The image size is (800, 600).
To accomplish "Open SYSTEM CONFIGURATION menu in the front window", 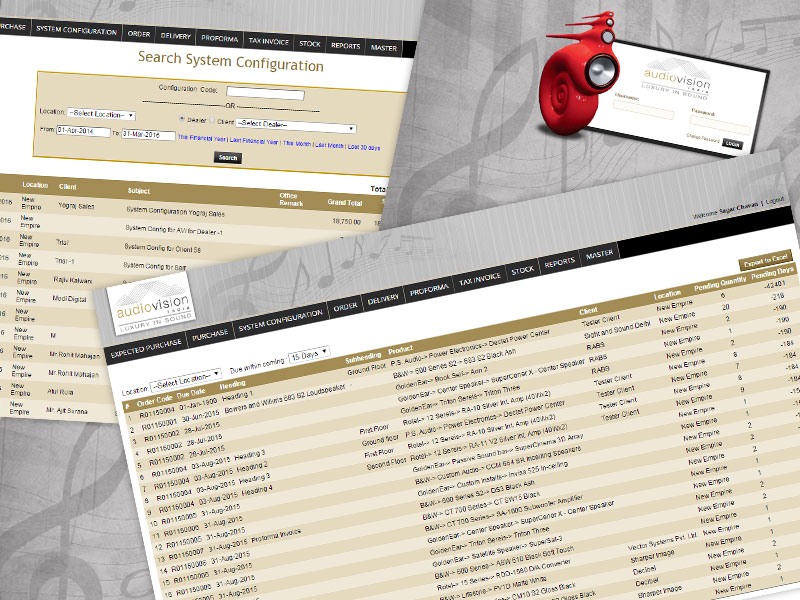I will [281, 321].
